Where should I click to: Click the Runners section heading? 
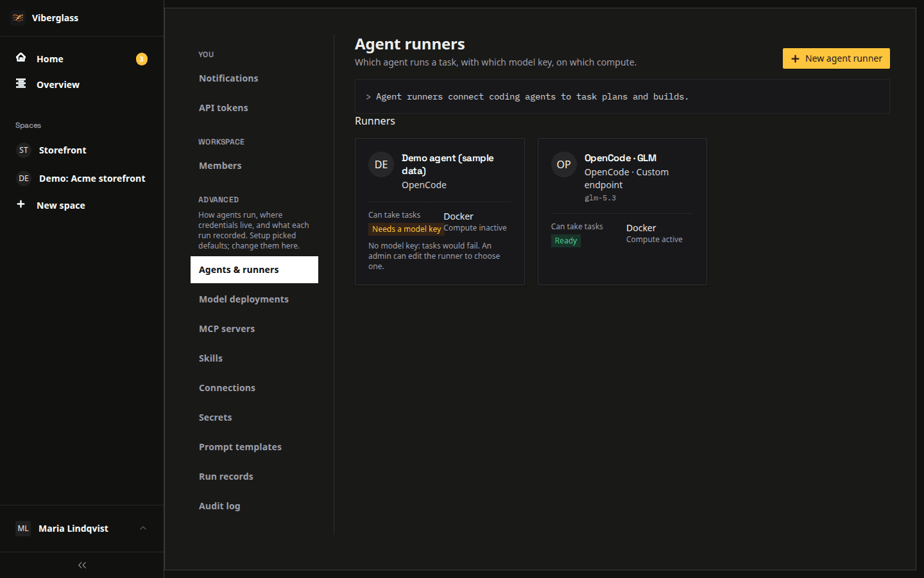click(x=375, y=121)
